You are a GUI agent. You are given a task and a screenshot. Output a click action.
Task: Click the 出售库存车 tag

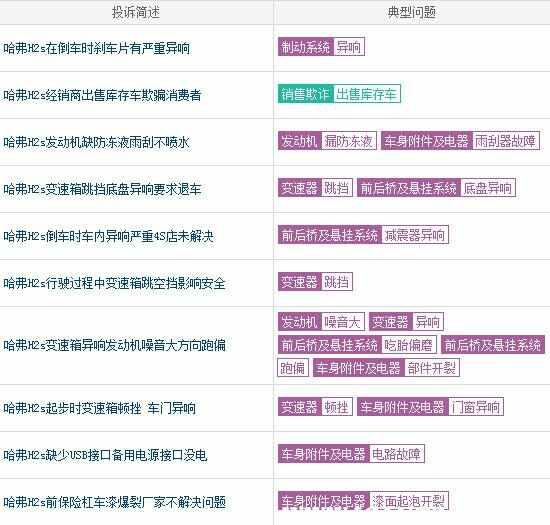tap(367, 94)
